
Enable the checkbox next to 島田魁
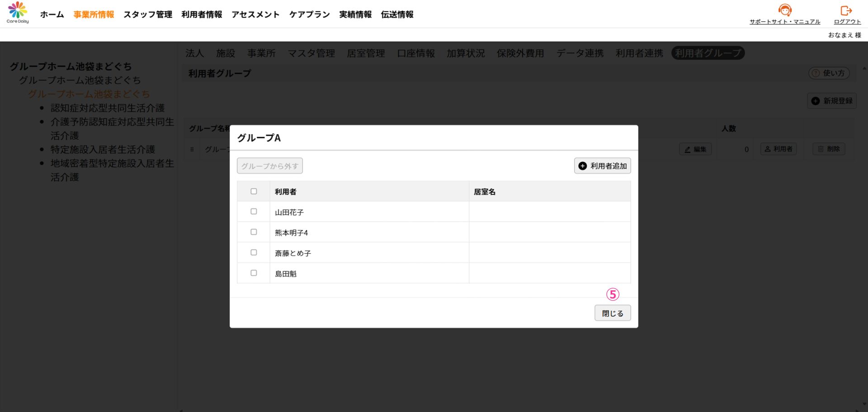tap(254, 273)
